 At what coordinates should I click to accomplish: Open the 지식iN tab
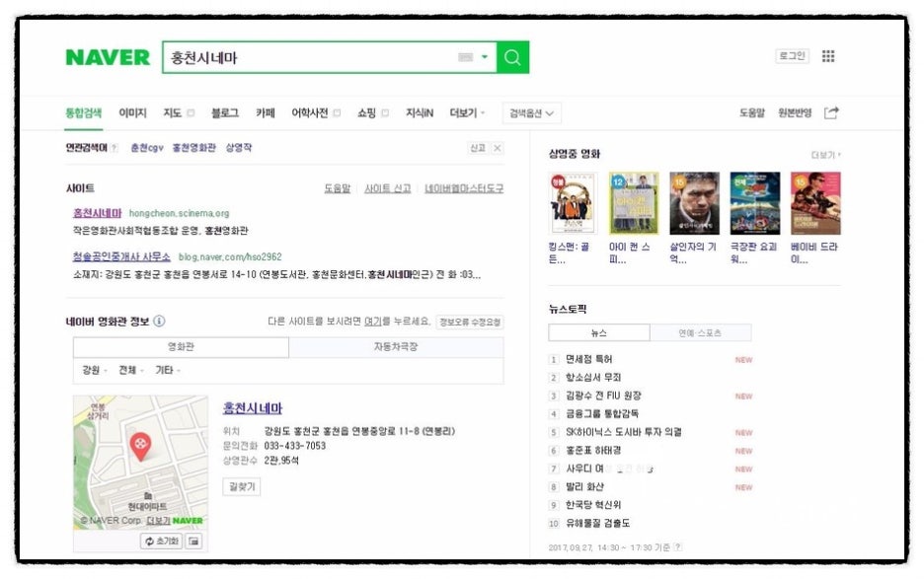click(x=420, y=112)
